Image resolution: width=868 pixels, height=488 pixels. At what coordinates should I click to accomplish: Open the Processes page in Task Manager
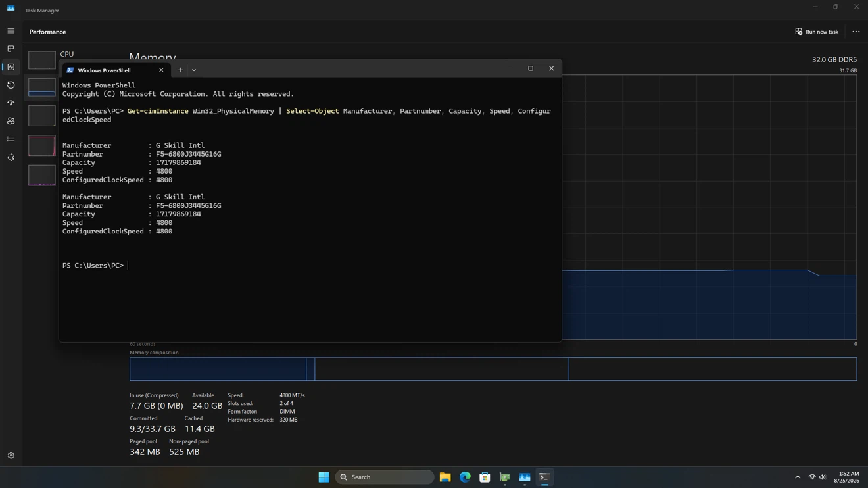[x=11, y=49]
